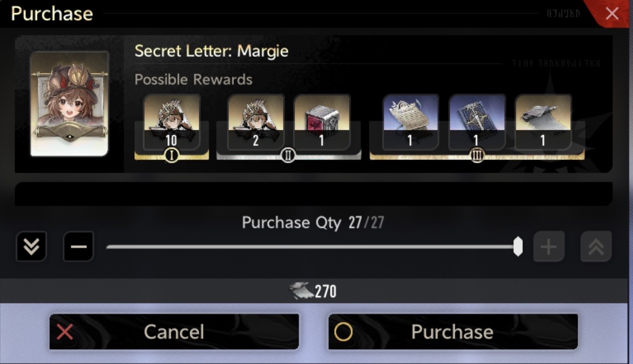Select the gray feather quill reward icon

(x=543, y=122)
